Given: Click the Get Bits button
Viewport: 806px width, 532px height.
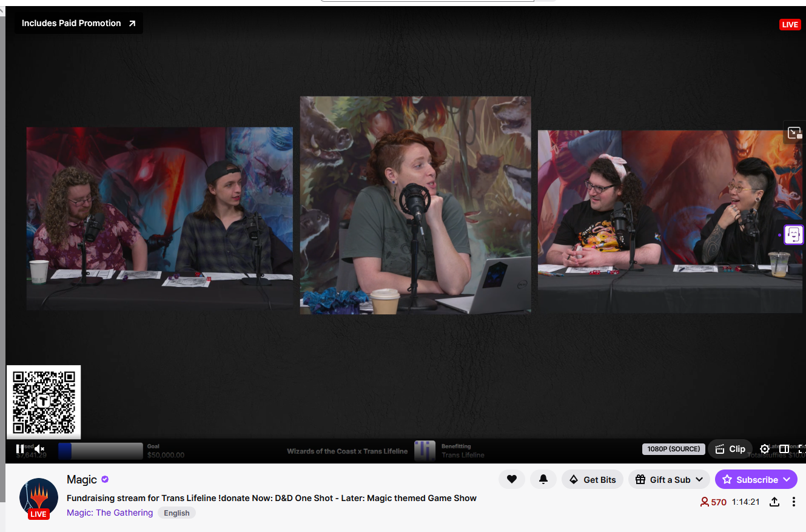Looking at the screenshot, I should (x=593, y=479).
